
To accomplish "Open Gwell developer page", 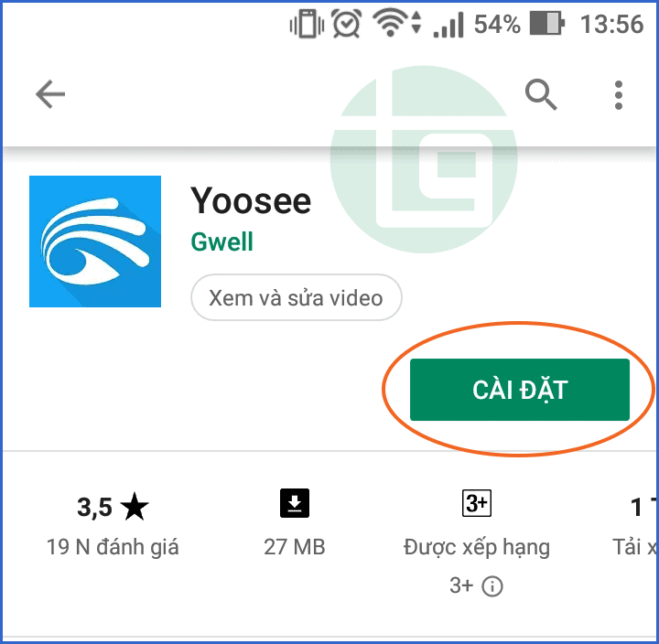I will click(221, 241).
